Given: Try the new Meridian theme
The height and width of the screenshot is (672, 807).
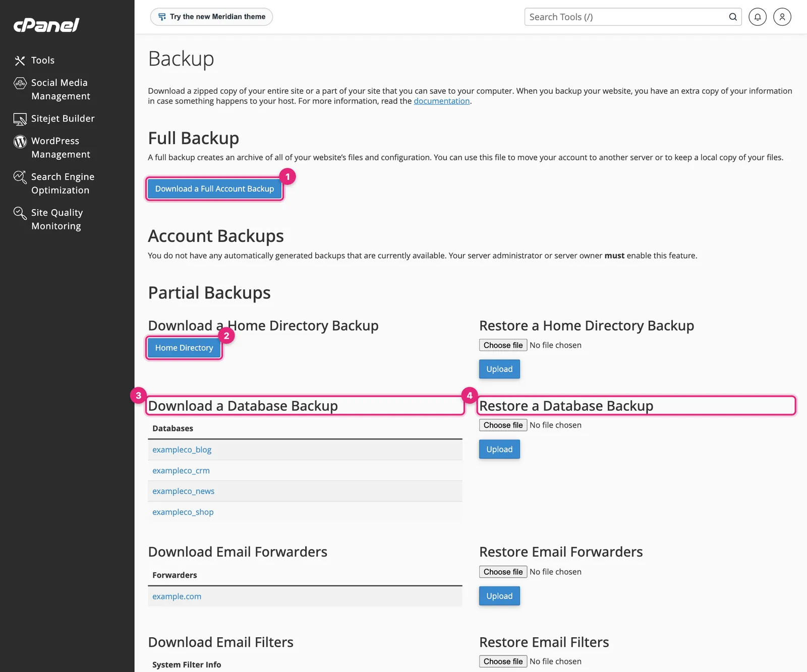Looking at the screenshot, I should [x=211, y=17].
